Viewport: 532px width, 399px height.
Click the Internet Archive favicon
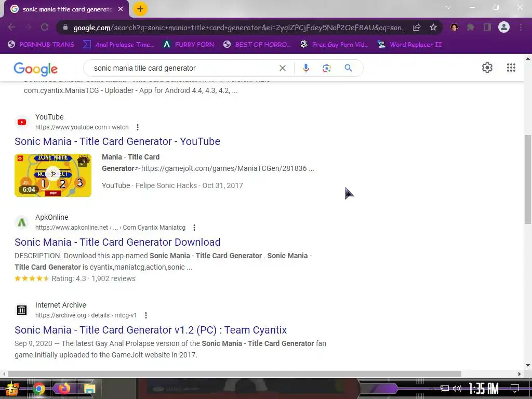[22, 310]
